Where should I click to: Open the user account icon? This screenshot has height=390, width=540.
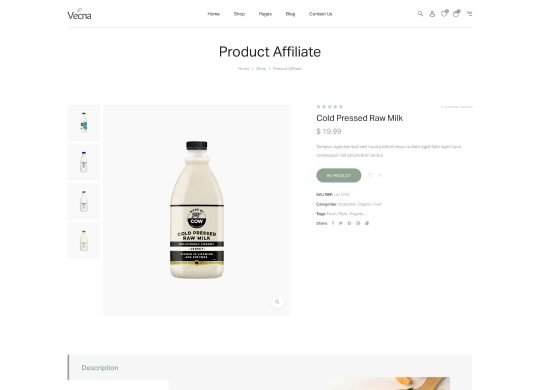coord(432,14)
